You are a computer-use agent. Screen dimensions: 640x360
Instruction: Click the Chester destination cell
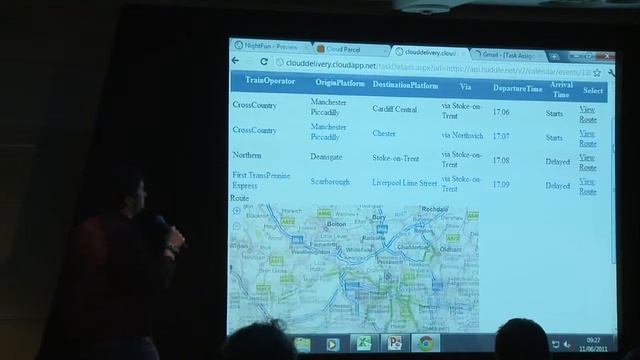tap(384, 133)
